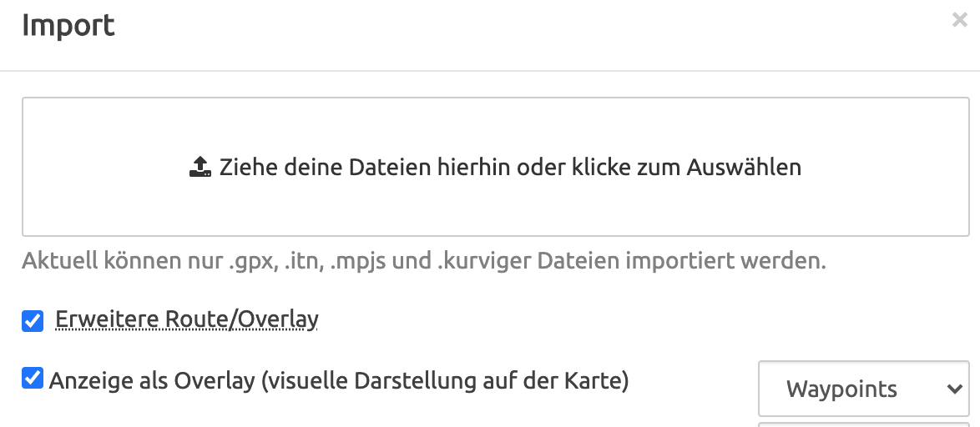
Task: Click the "Erweitere Route/Overlay" label text
Action: (187, 319)
